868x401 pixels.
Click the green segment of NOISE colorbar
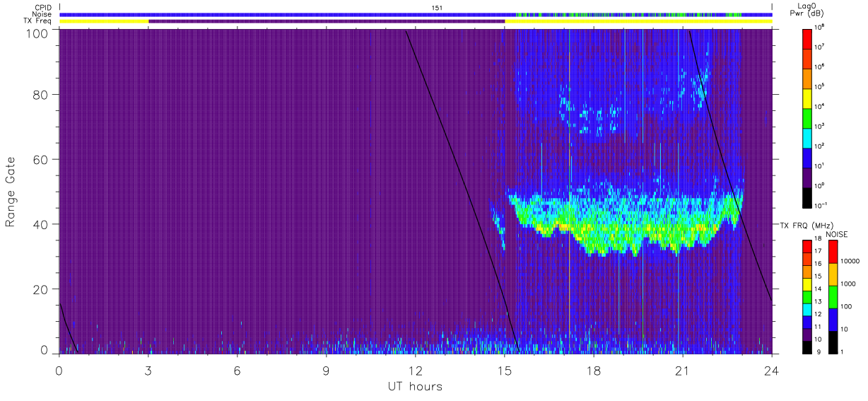pyautogui.click(x=833, y=296)
